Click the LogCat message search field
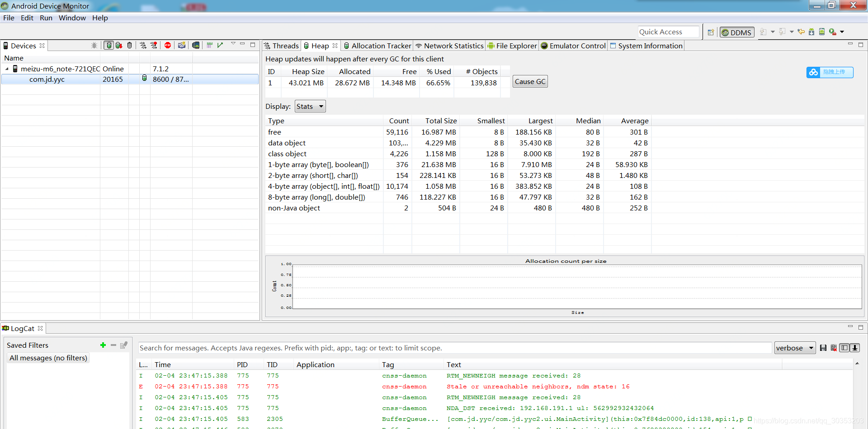The width and height of the screenshot is (868, 429). (454, 348)
